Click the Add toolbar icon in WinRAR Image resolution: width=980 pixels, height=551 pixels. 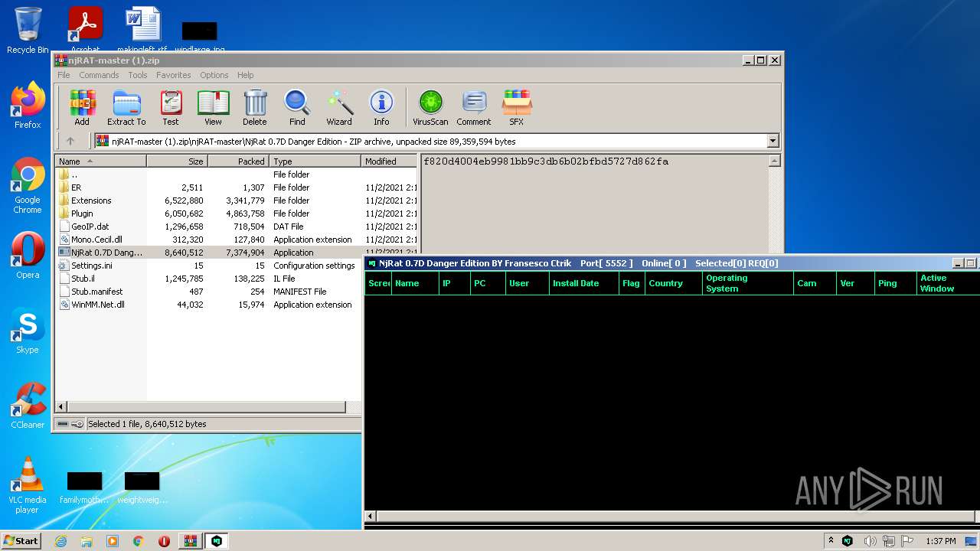tap(82, 108)
